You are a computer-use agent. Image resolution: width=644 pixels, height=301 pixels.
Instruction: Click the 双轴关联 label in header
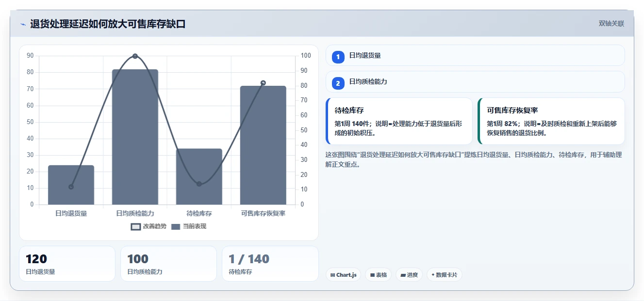pyautogui.click(x=611, y=23)
